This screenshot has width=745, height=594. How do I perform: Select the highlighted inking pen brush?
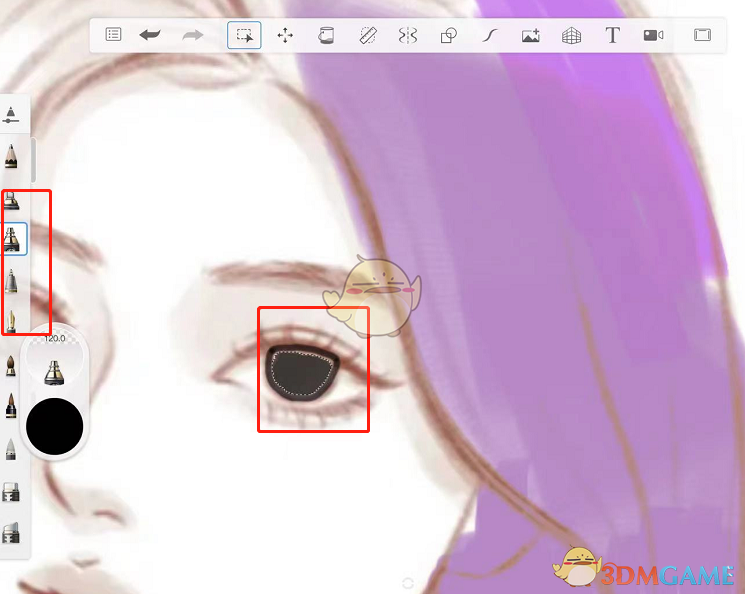(x=12, y=239)
